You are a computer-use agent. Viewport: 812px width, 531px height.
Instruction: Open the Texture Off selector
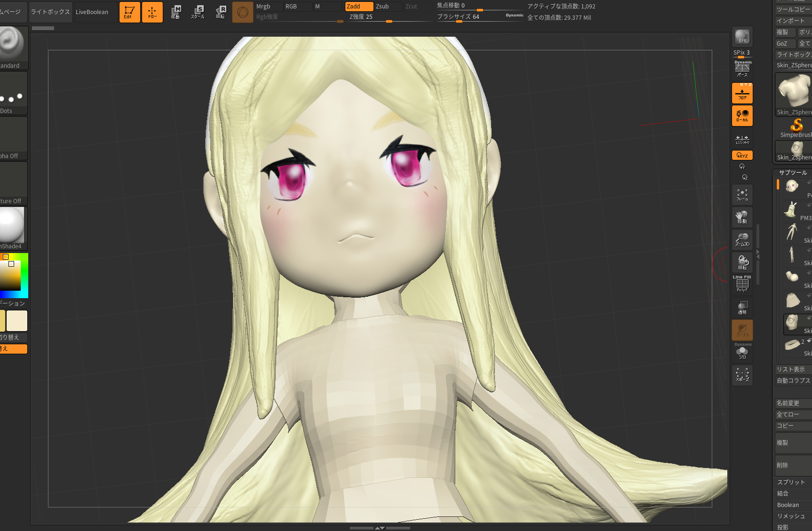14,183
